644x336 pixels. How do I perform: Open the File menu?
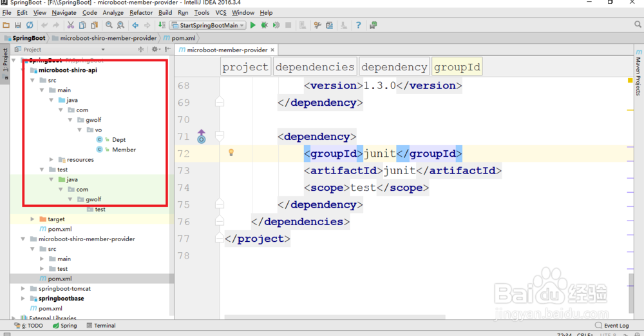7,13
